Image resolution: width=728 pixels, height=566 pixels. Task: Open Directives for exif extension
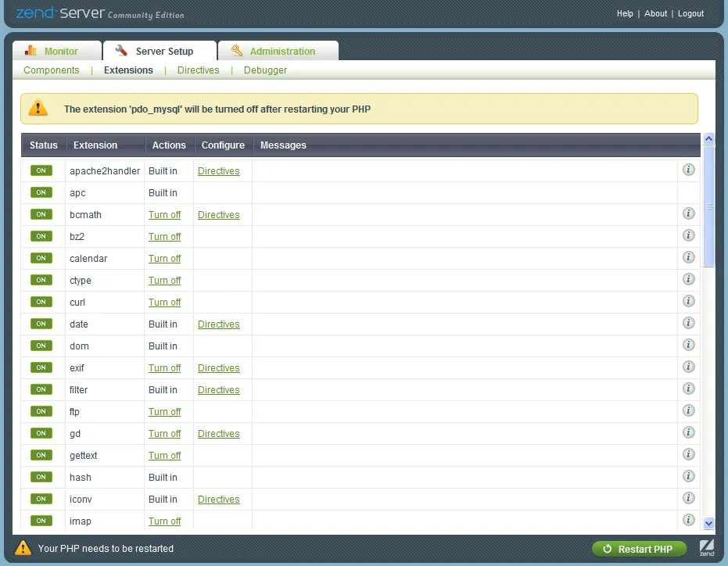(x=219, y=367)
